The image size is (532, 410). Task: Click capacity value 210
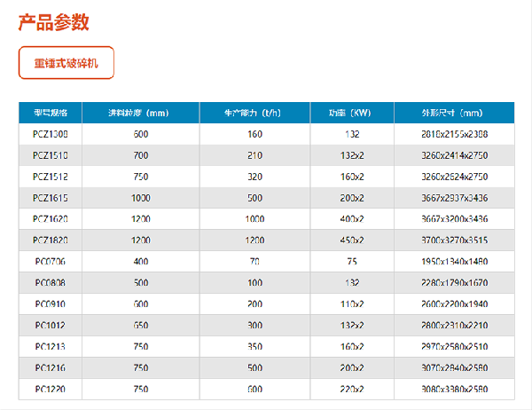(254, 155)
